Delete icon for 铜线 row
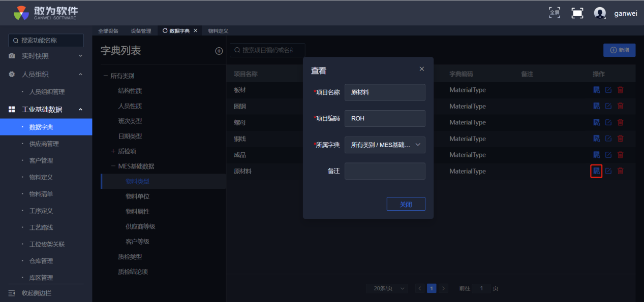Screen dimensions: 644x302 coord(620,139)
